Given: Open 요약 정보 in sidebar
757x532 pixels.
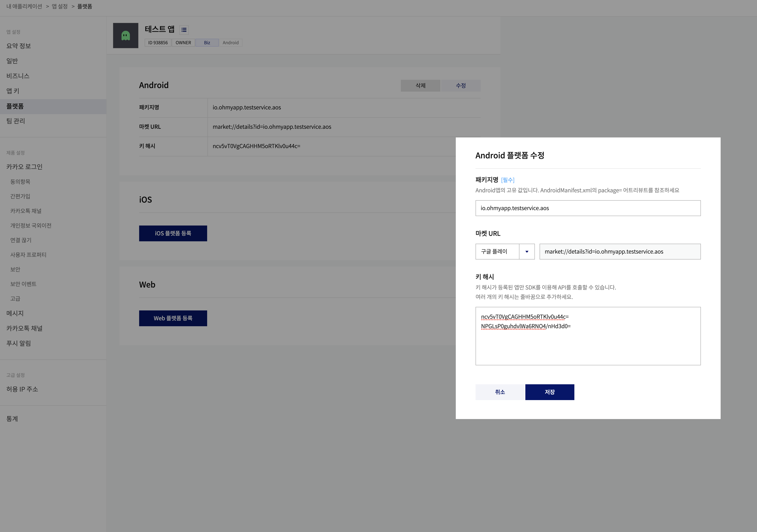Looking at the screenshot, I should point(19,46).
